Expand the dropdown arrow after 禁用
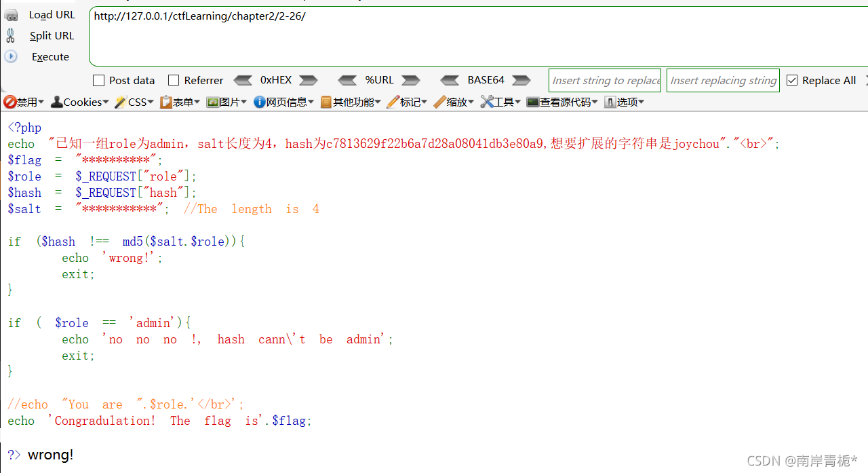This screenshot has width=868, height=473. (x=41, y=102)
